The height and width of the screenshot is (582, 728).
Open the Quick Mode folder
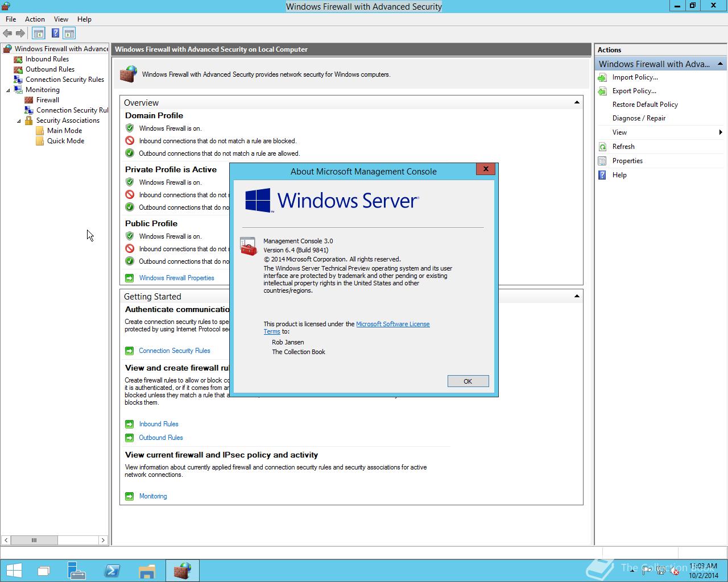[65, 141]
